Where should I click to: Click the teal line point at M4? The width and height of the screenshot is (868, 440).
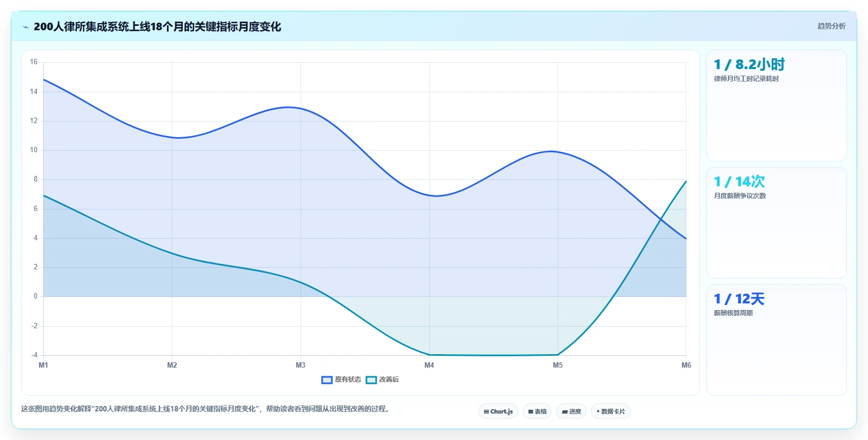tap(429, 355)
